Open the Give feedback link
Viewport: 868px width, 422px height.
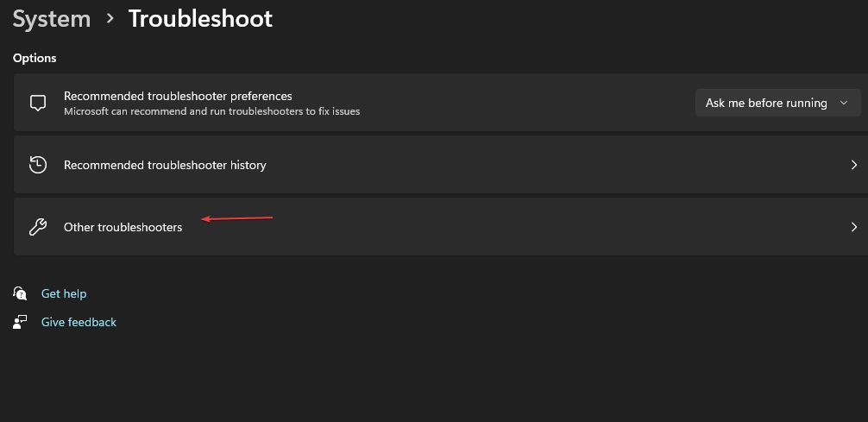[x=79, y=322]
